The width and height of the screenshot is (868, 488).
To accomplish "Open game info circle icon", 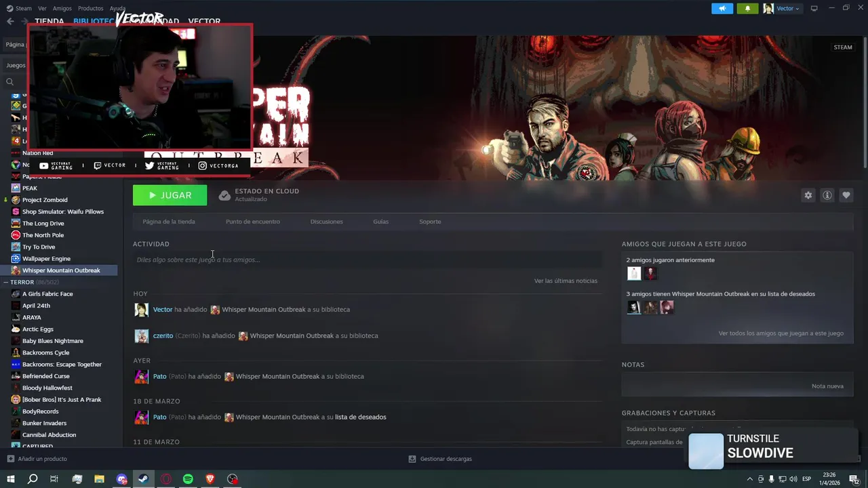I will 827,195.
